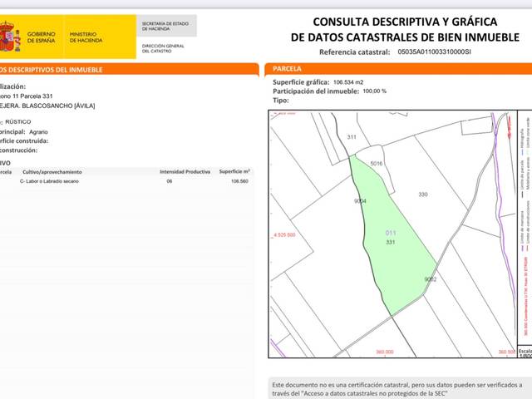532x399 pixels.
Task: Select cadastral reference 05035A011003310000SI
Action: click(434, 52)
